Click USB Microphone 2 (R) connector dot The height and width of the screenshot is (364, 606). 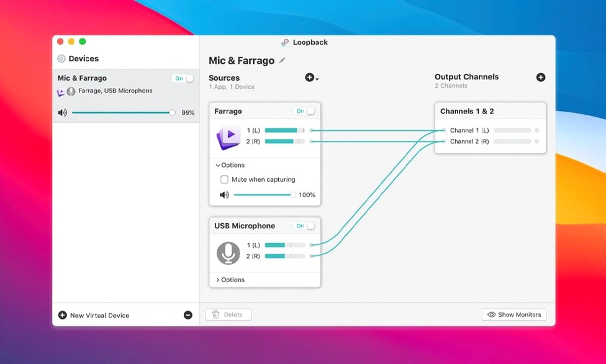click(x=312, y=256)
